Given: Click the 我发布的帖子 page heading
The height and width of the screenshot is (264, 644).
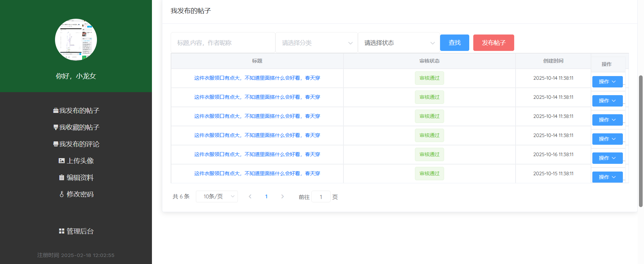Looking at the screenshot, I should (191, 11).
